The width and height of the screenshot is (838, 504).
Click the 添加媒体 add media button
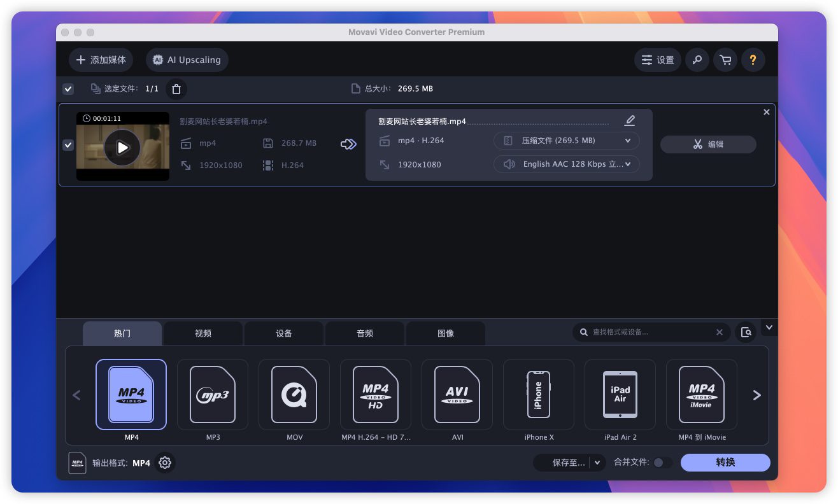tap(101, 60)
